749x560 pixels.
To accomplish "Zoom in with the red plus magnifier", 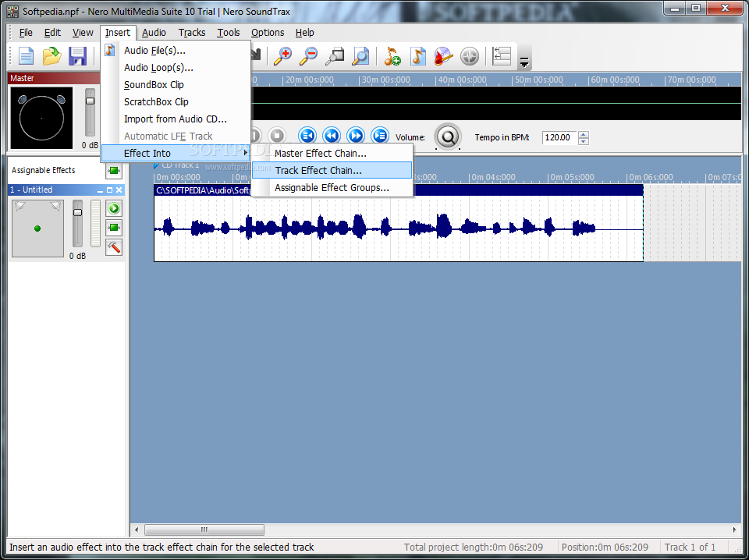I will pyautogui.click(x=282, y=56).
